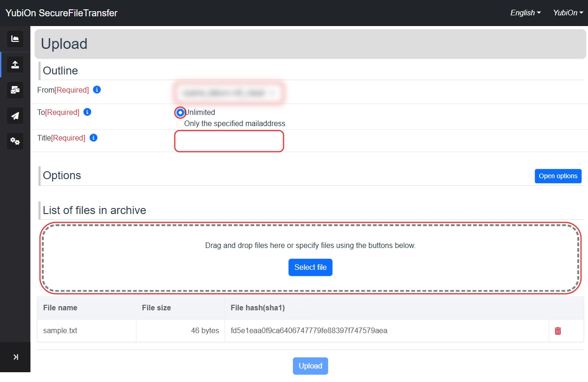Expand the sidebar with the arrow icon

pos(15,357)
